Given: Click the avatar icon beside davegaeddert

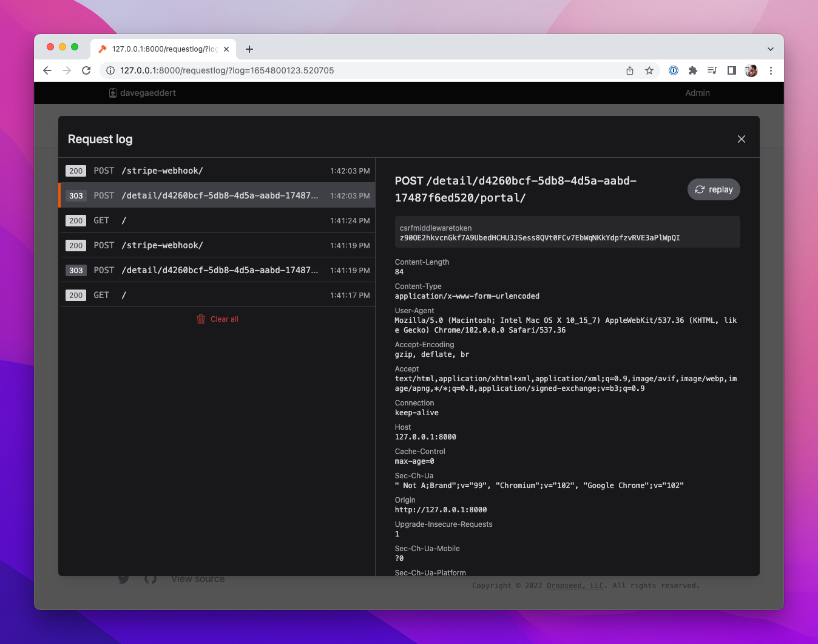Looking at the screenshot, I should (112, 92).
